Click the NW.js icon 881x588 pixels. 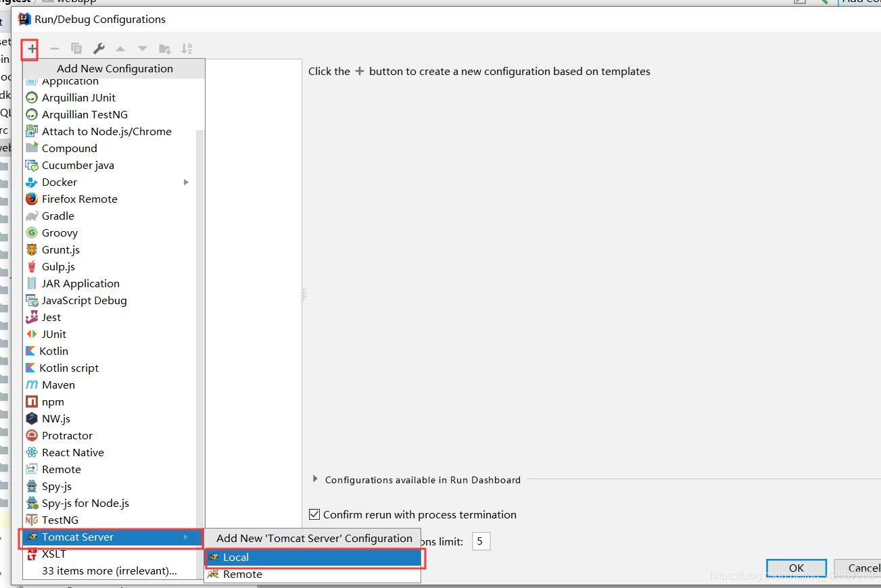tap(31, 418)
